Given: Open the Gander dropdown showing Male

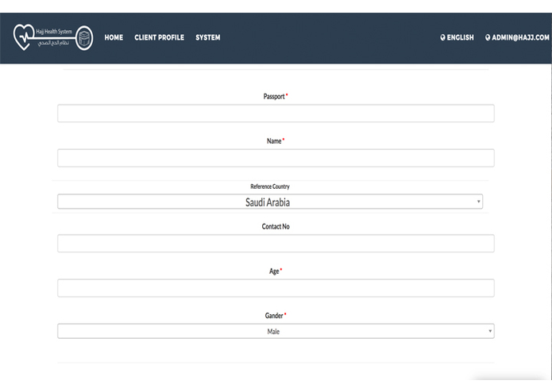Looking at the screenshot, I should 276,331.
